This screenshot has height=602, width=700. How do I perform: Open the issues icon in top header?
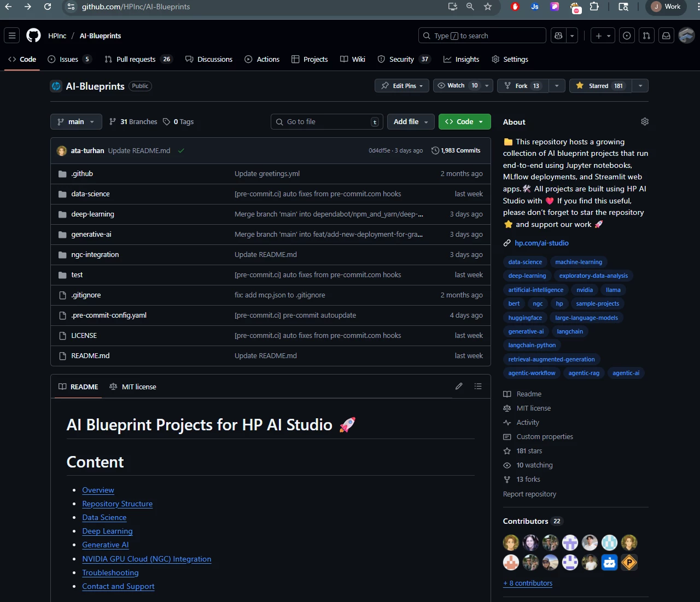627,36
